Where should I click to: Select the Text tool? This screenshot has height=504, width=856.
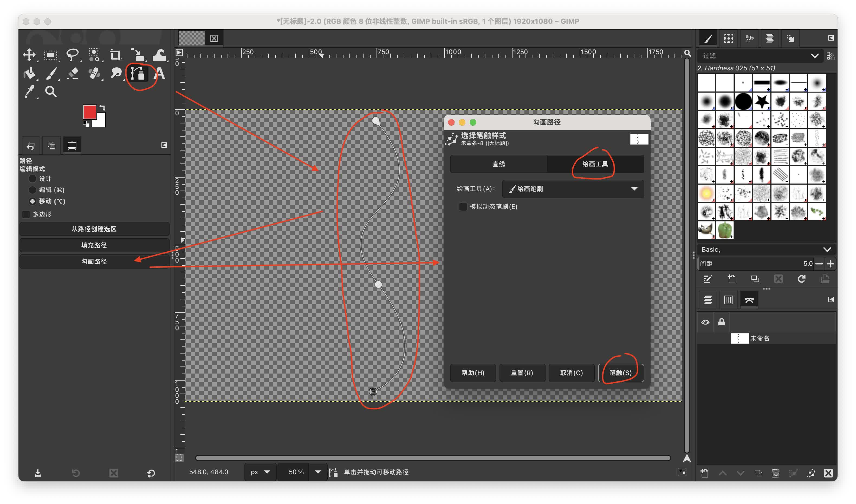(159, 73)
